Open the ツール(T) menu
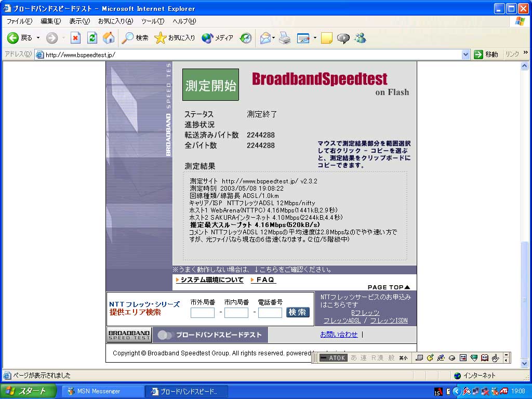Viewport: 532px width, 399px height. [x=153, y=21]
